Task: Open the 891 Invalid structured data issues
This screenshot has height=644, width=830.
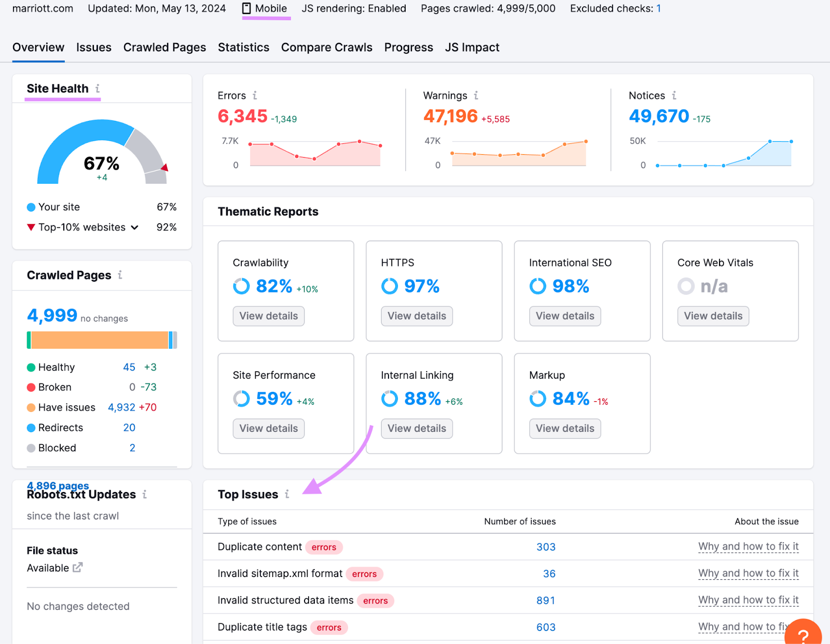Action: 546,600
